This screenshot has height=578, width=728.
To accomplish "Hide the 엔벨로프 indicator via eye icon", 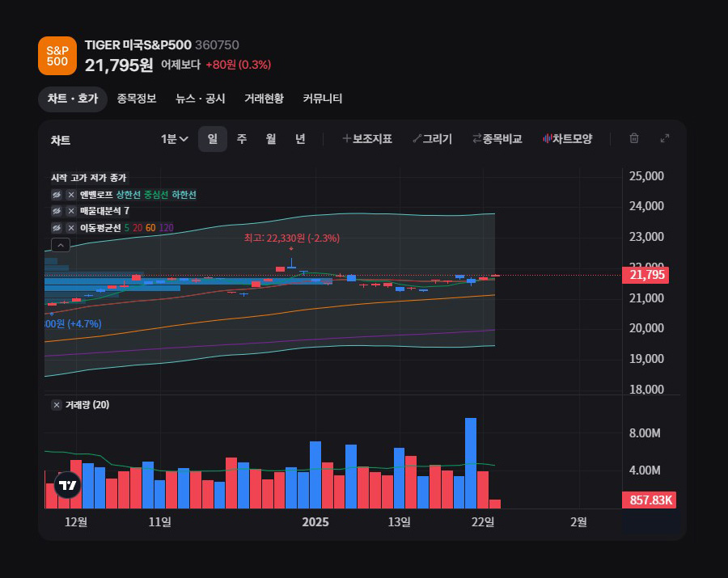I will click(57, 195).
